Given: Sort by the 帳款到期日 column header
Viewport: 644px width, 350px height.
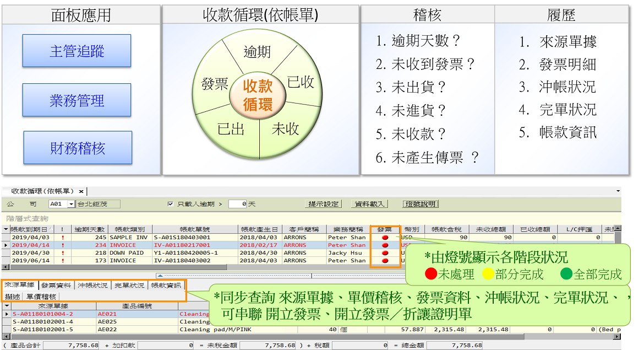Looking at the screenshot, I should (31, 229).
